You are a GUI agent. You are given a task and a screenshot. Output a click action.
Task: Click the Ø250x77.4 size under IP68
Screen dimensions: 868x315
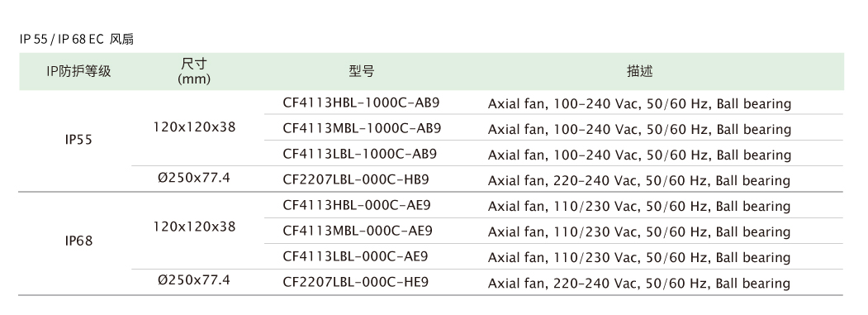click(194, 280)
